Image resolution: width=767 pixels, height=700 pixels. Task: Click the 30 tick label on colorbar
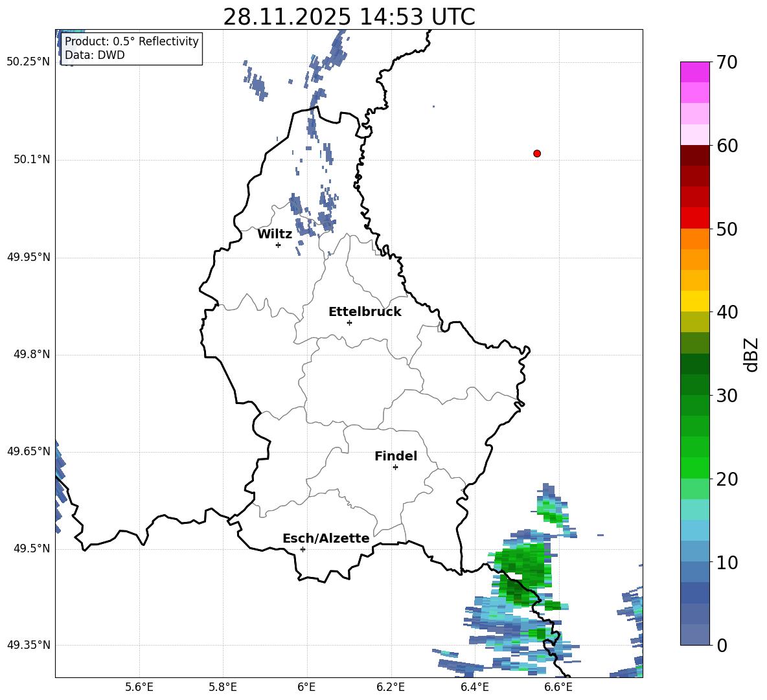[x=727, y=396]
